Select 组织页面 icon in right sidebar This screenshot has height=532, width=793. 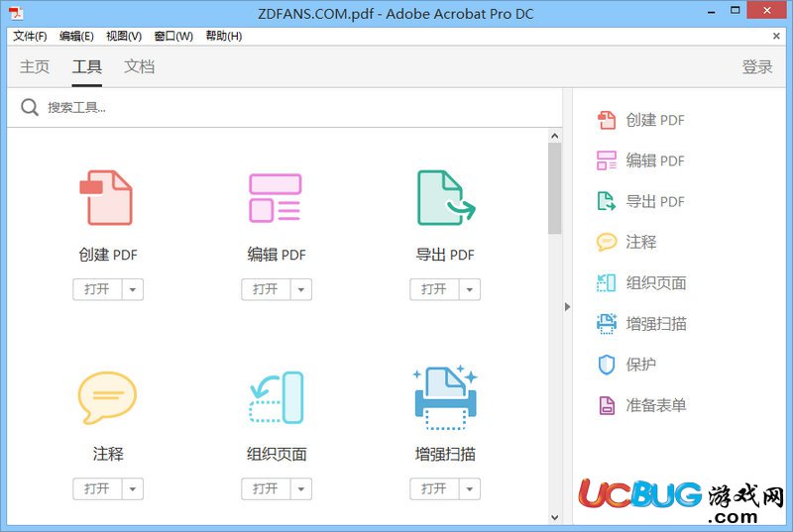(x=607, y=283)
